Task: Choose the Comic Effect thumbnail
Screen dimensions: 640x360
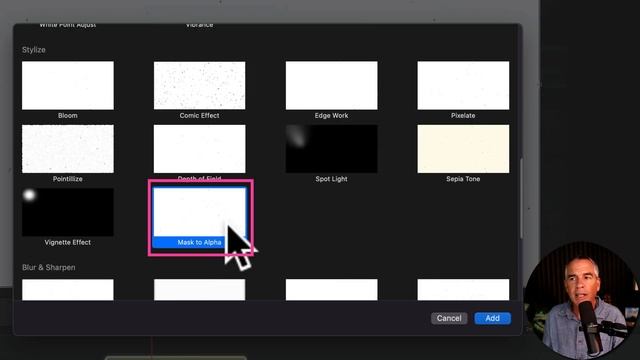Action: 200,85
